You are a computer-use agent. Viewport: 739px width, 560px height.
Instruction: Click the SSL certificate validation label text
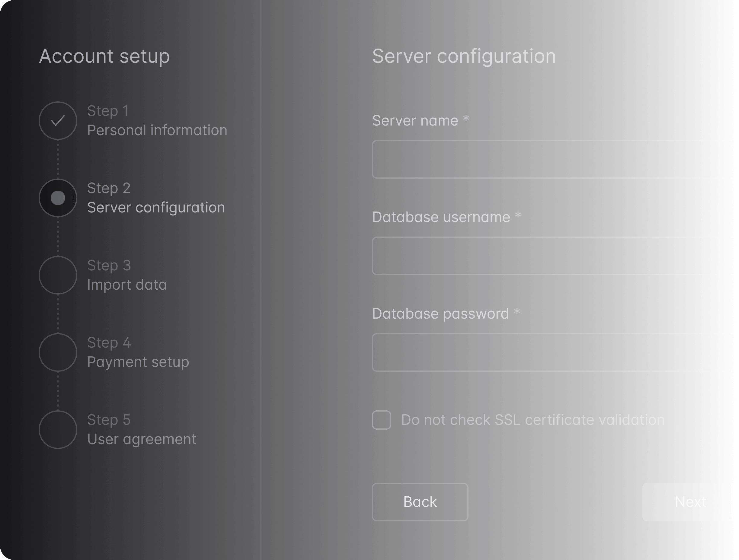(533, 420)
